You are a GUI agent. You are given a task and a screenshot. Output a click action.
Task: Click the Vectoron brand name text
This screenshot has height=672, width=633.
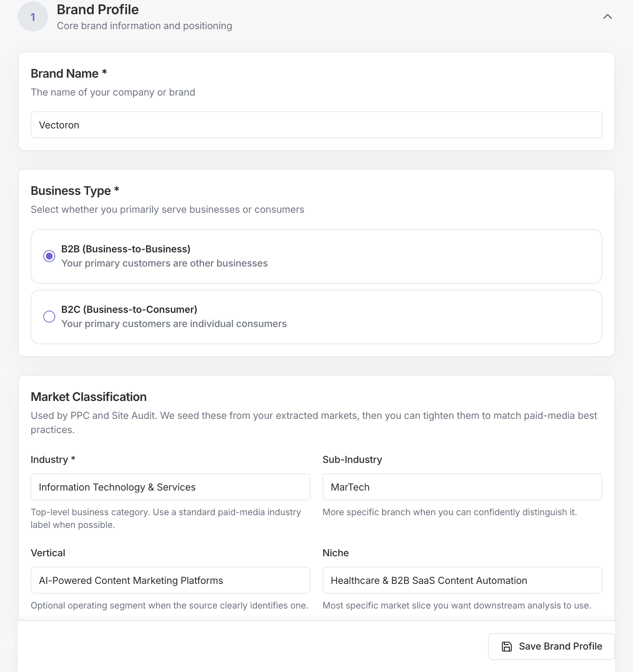click(x=59, y=125)
